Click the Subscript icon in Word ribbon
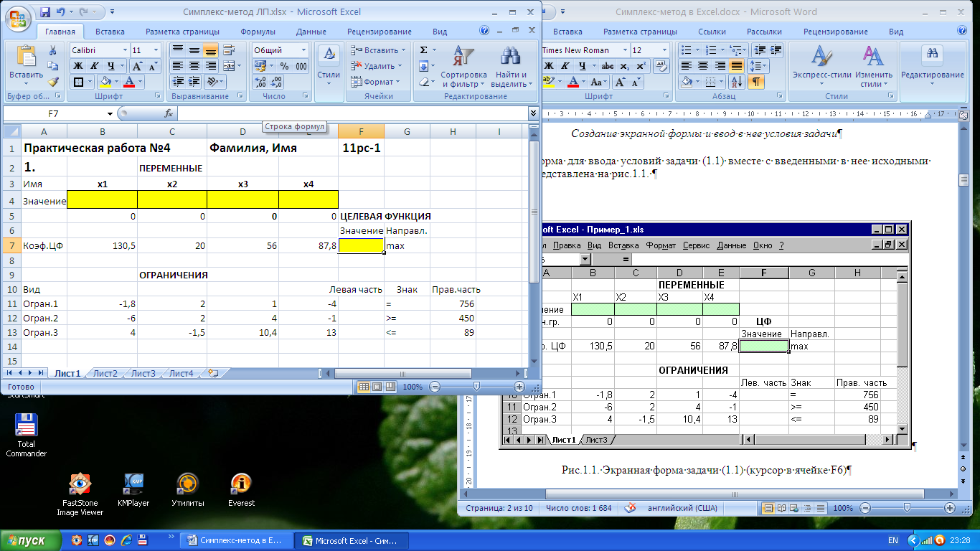Viewport: 980px width, 551px height. point(626,66)
